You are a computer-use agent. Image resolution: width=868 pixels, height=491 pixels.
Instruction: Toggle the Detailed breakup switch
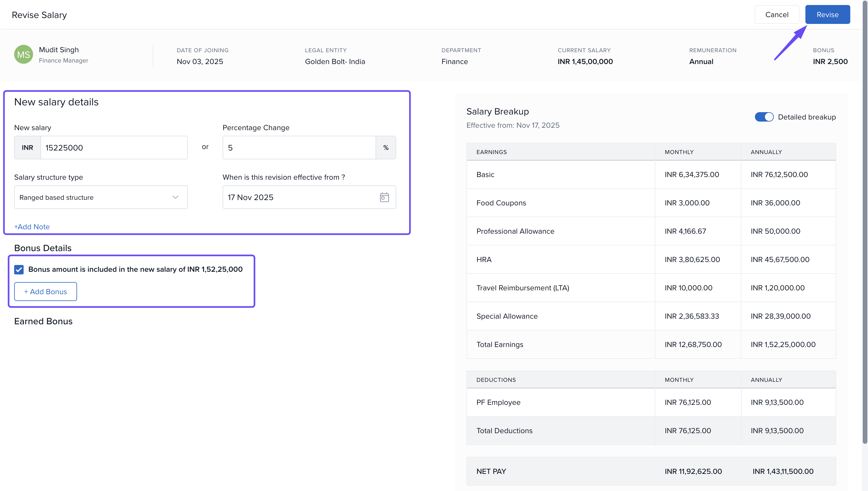pyautogui.click(x=764, y=117)
